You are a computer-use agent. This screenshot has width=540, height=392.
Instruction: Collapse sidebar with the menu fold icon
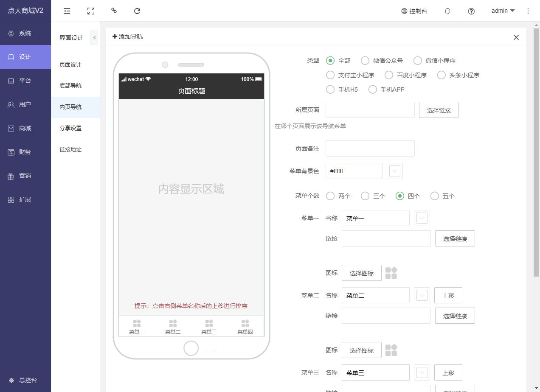click(x=67, y=11)
